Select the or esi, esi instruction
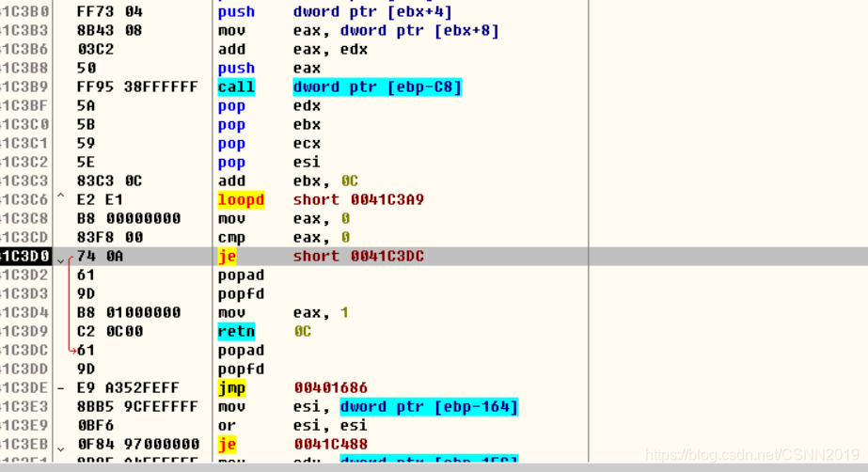868x472 pixels. click(x=292, y=426)
